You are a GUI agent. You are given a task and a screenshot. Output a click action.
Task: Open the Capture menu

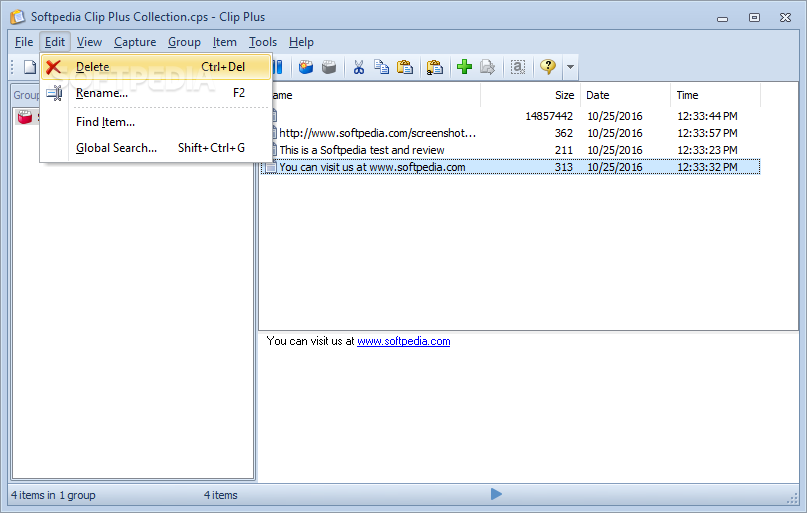(x=135, y=42)
